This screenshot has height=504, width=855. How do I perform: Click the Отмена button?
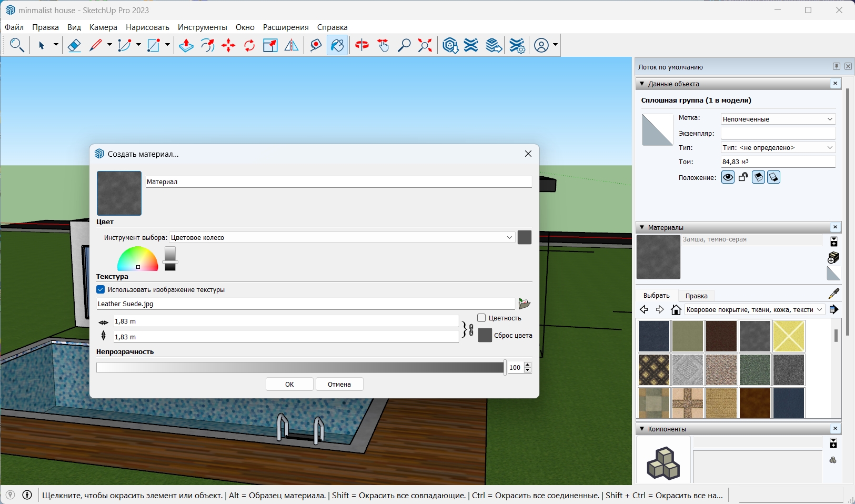point(339,384)
